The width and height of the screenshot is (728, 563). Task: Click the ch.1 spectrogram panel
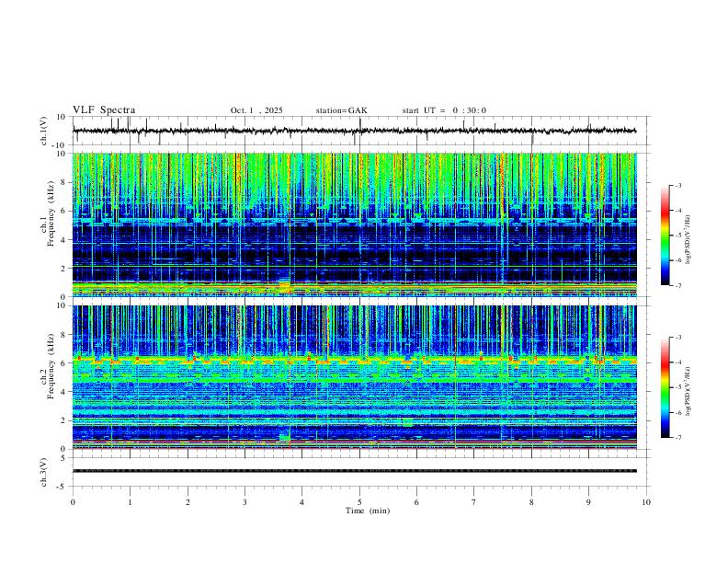[x=354, y=224]
